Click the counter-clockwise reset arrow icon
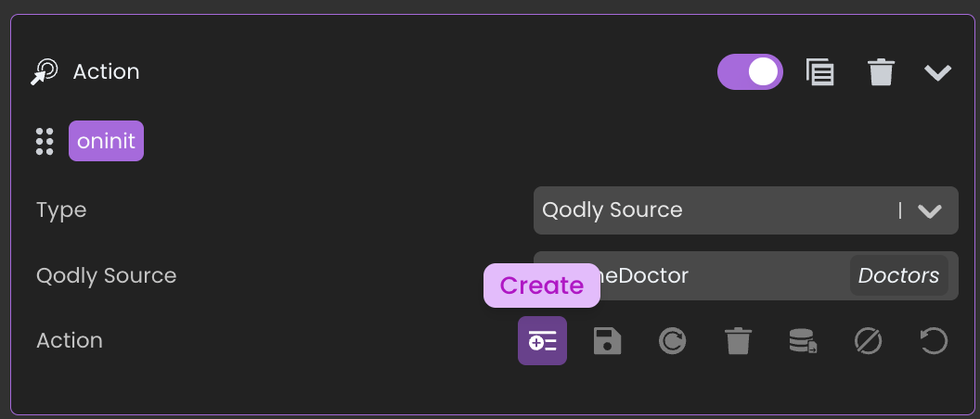Image resolution: width=980 pixels, height=419 pixels. click(x=933, y=341)
